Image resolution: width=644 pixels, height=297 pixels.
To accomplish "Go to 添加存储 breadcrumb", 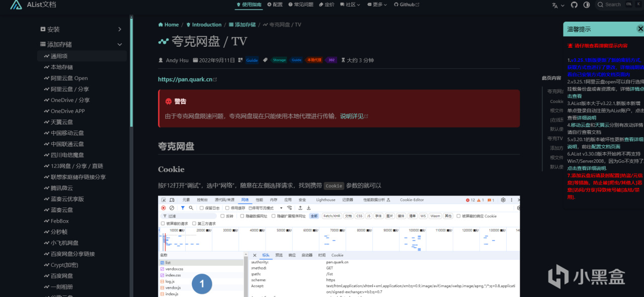I will [x=242, y=25].
